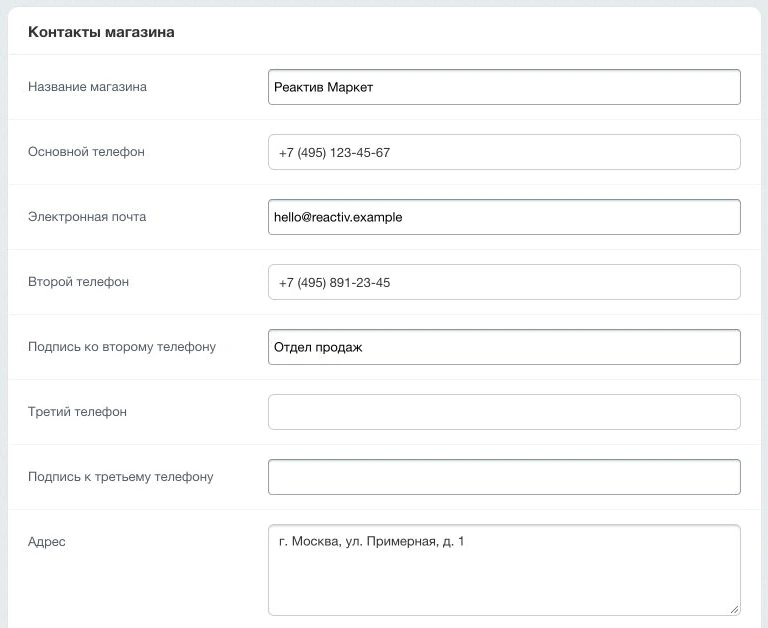Focus the Подпись к третьему телефону field
Image resolution: width=768 pixels, height=628 pixels.
click(x=504, y=477)
